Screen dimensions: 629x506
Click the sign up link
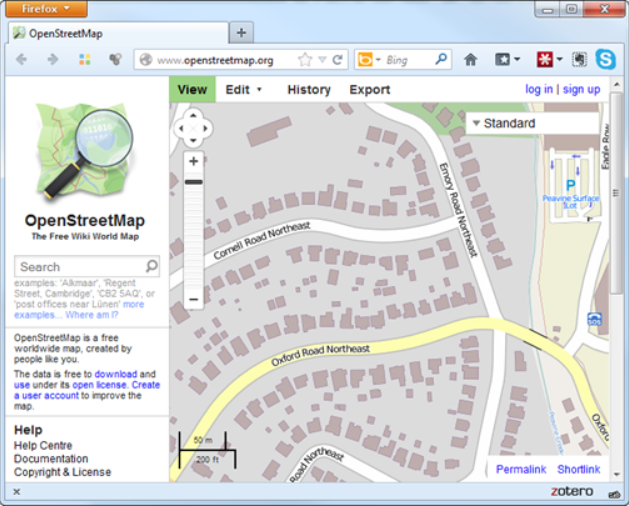[x=581, y=89]
